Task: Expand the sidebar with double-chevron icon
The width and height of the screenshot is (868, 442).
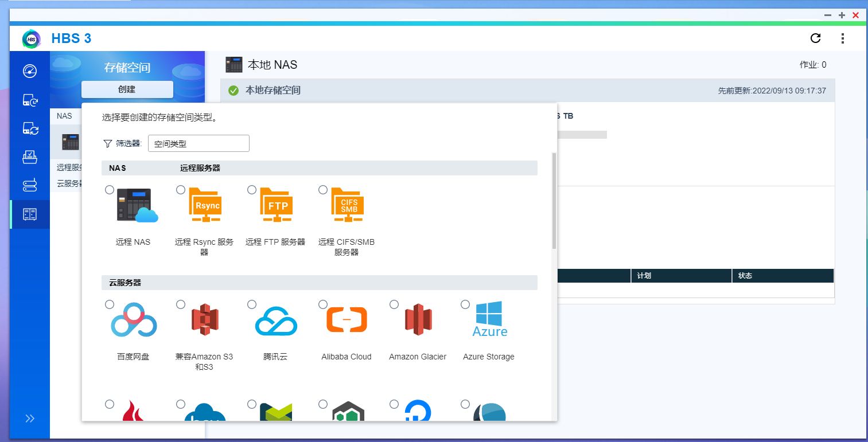Action: click(30, 418)
